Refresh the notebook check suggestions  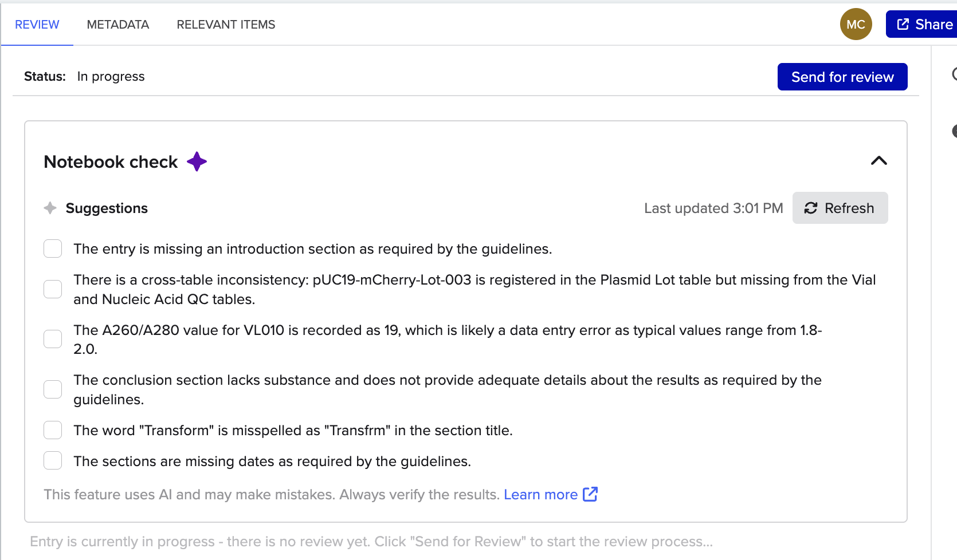click(840, 208)
